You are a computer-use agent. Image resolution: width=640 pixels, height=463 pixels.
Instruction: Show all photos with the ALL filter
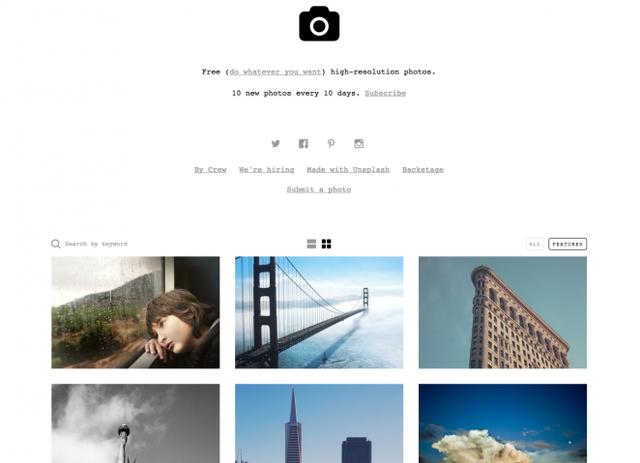[x=535, y=244]
